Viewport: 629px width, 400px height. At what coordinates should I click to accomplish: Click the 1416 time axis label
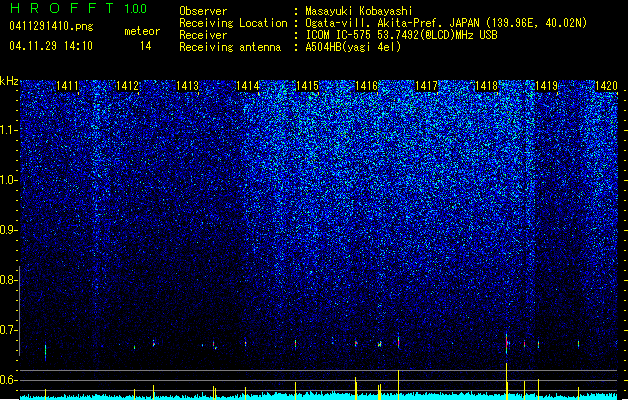point(367,86)
